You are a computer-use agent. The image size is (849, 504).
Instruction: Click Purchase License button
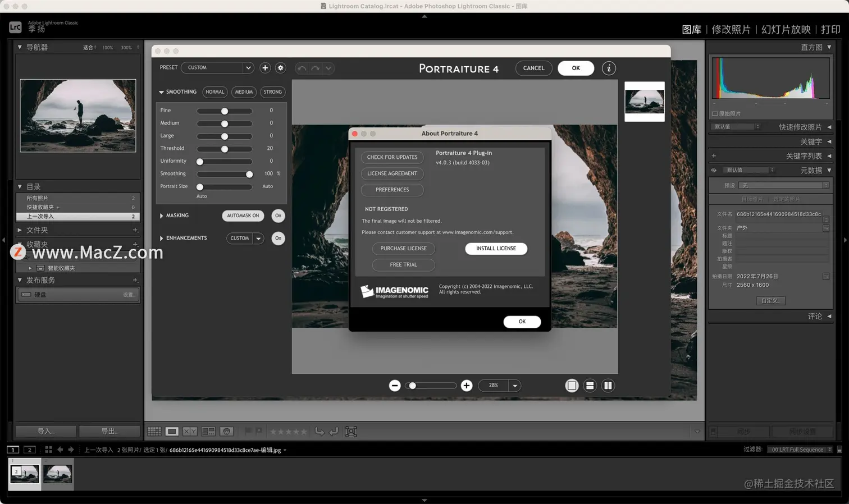[x=403, y=249]
